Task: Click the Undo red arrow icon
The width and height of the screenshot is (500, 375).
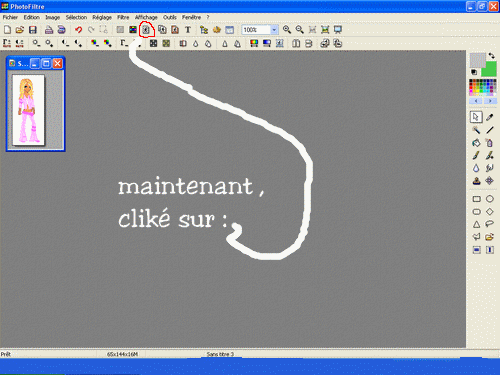Action: 78,30
